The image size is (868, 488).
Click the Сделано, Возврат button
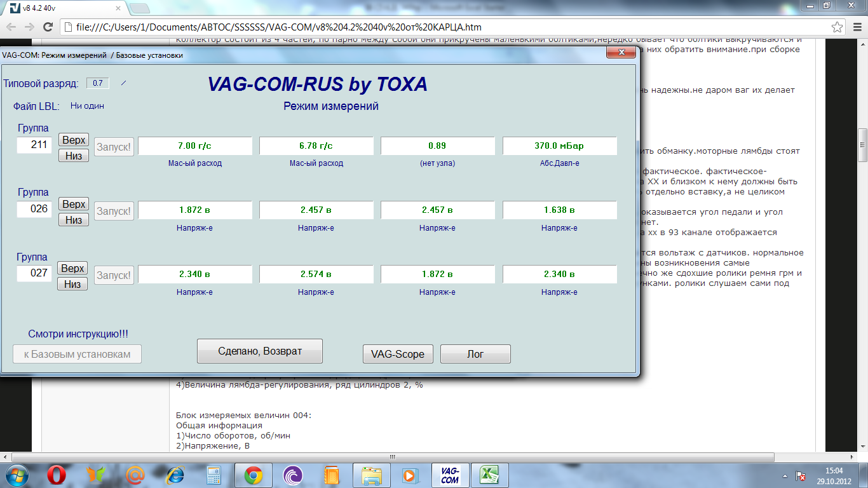coord(259,351)
